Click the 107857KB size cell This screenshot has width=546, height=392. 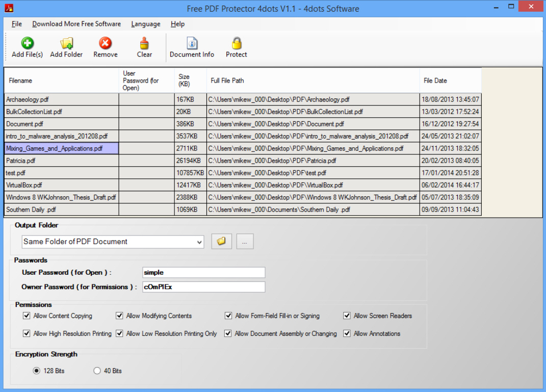click(191, 173)
